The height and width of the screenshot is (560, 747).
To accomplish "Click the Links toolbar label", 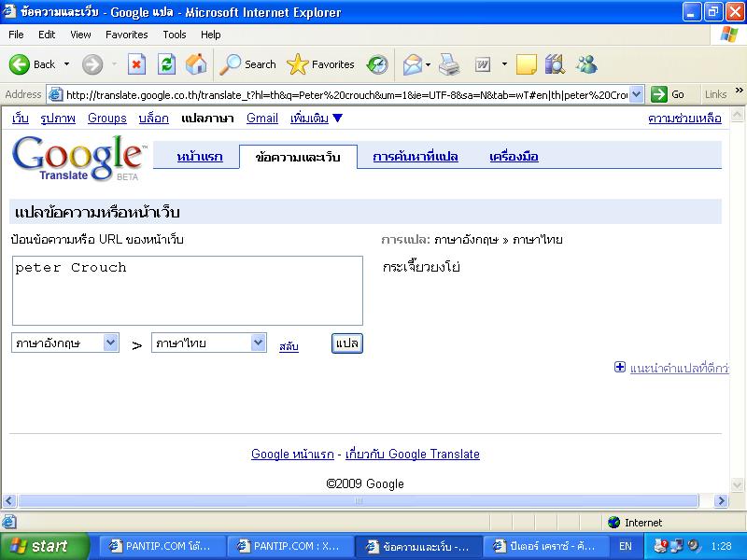I will coord(715,94).
